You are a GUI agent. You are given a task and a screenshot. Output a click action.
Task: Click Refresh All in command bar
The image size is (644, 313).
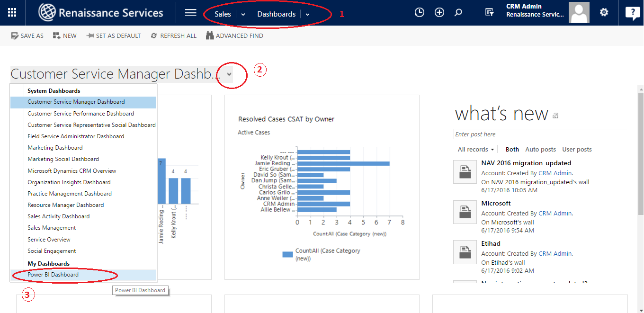173,36
